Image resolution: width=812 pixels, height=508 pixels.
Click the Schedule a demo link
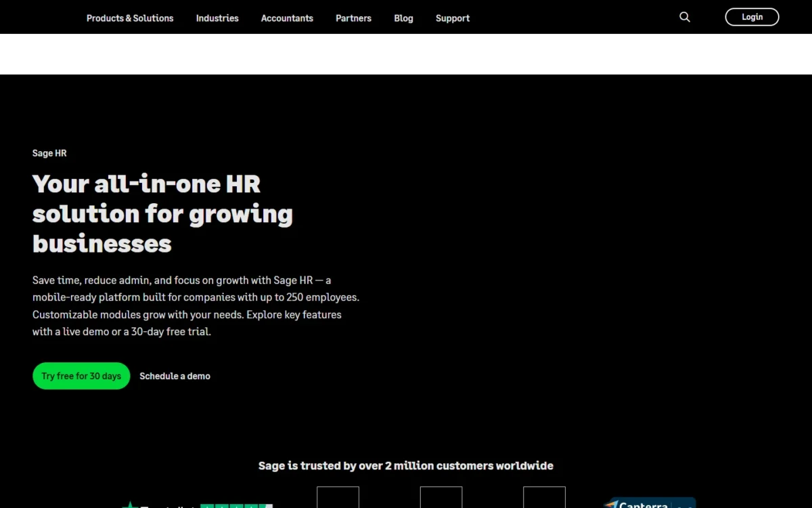[x=175, y=376]
